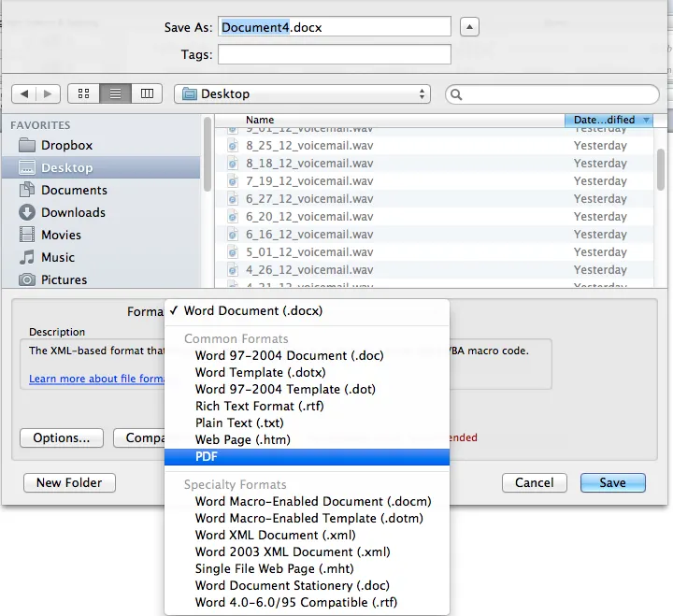Image resolution: width=673 pixels, height=616 pixels.
Task: Choose Rich Text Format (.rtf)
Action: (x=307, y=406)
